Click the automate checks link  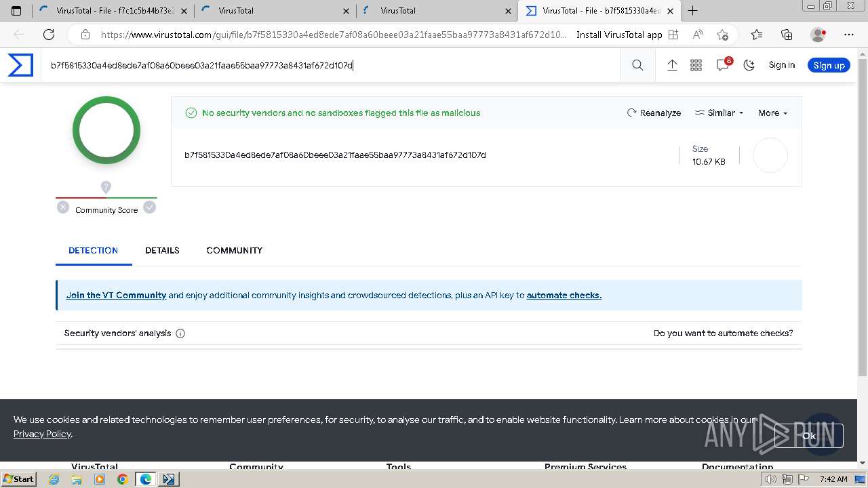564,295
